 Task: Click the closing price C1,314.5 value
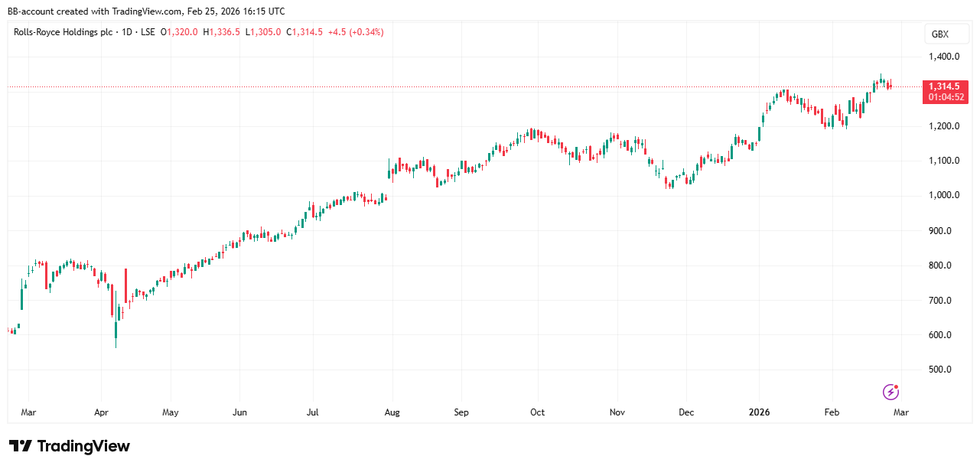coord(304,32)
